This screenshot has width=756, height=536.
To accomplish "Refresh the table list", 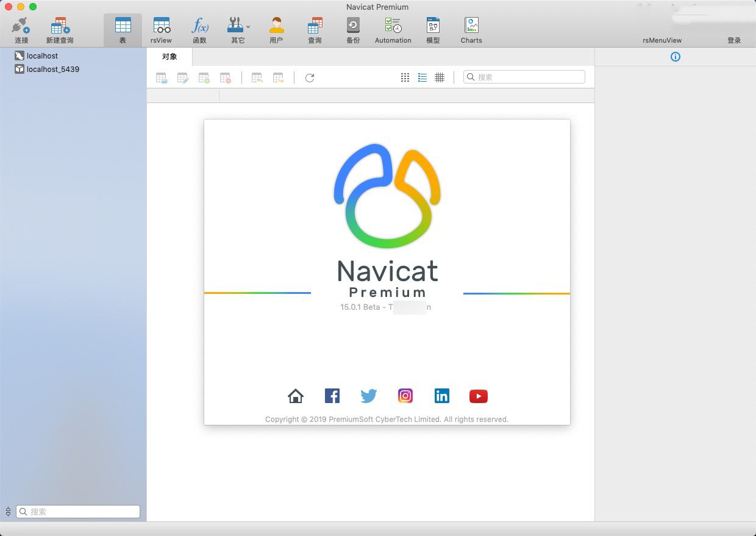I will tap(309, 77).
